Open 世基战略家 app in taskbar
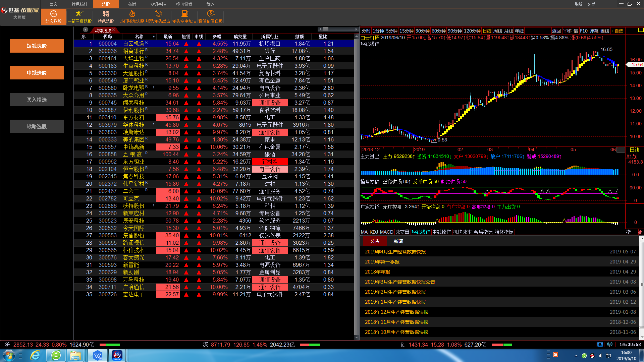This screenshot has height=362, width=644. [x=117, y=355]
